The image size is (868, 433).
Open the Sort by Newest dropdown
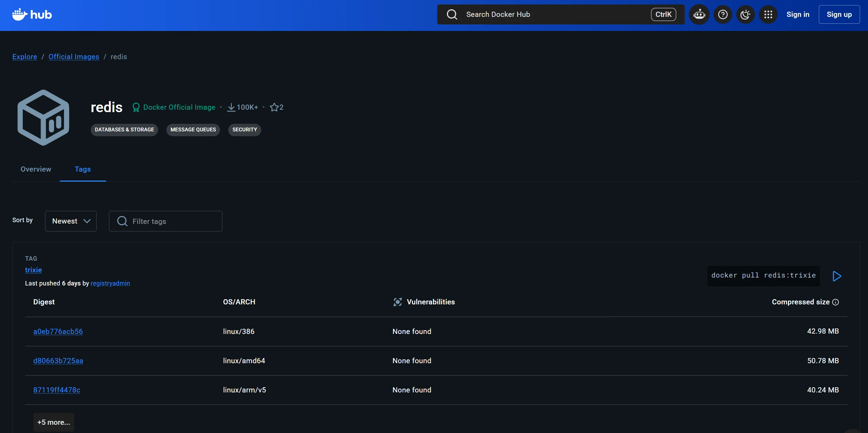click(x=71, y=221)
